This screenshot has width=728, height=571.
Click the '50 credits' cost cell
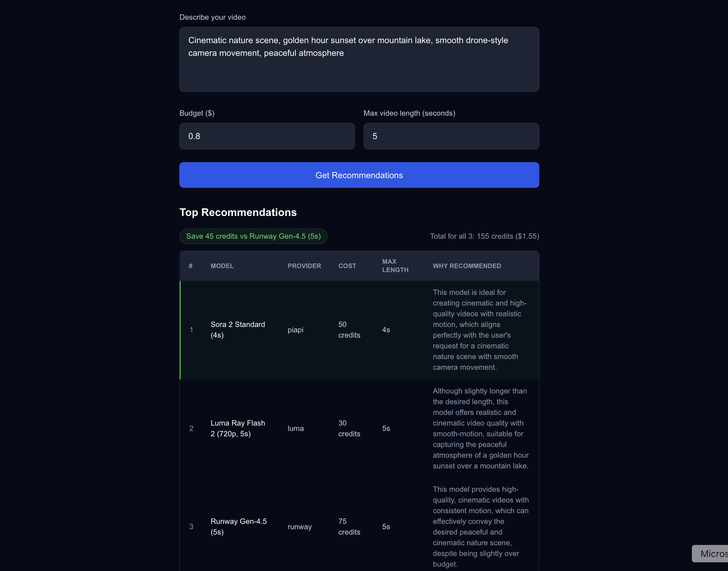click(349, 330)
